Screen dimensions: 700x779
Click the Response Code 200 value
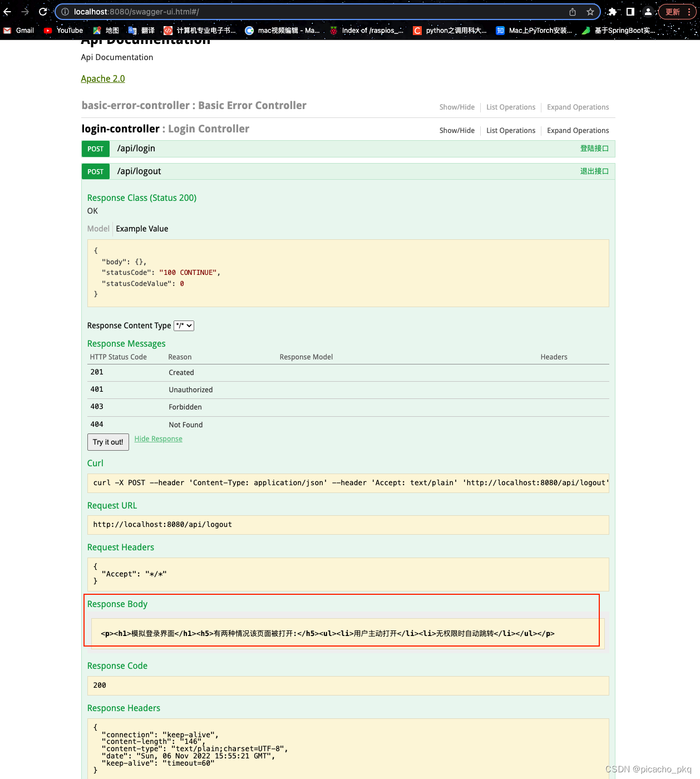click(x=100, y=686)
